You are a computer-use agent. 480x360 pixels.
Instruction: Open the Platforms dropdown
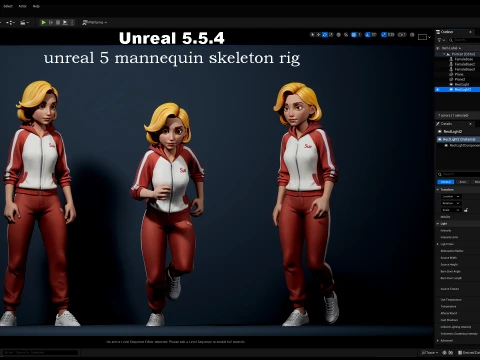tap(95, 22)
